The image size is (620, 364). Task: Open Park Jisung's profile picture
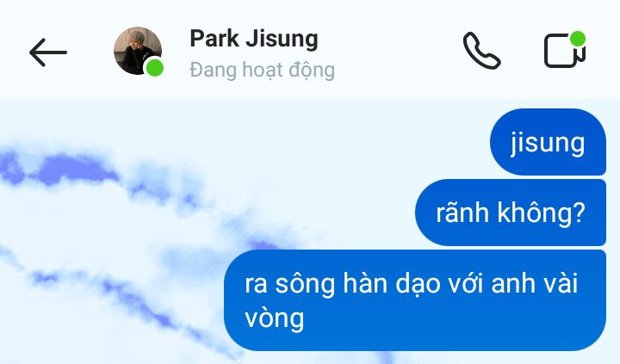pyautogui.click(x=138, y=51)
